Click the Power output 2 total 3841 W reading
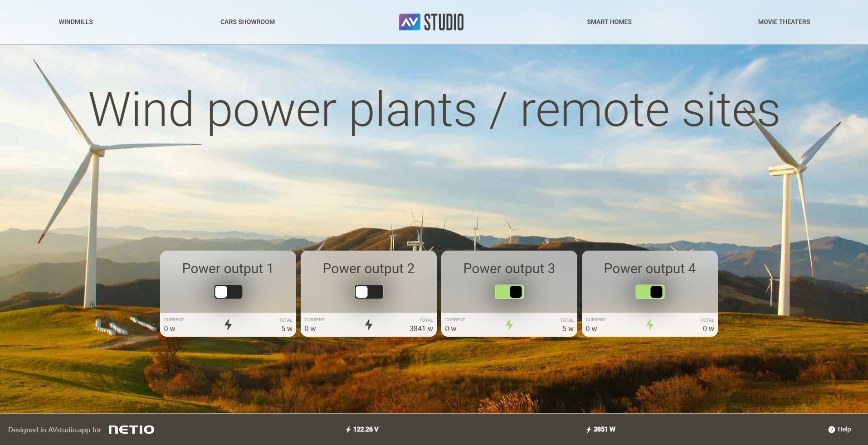This screenshot has width=868, height=445. [421, 329]
